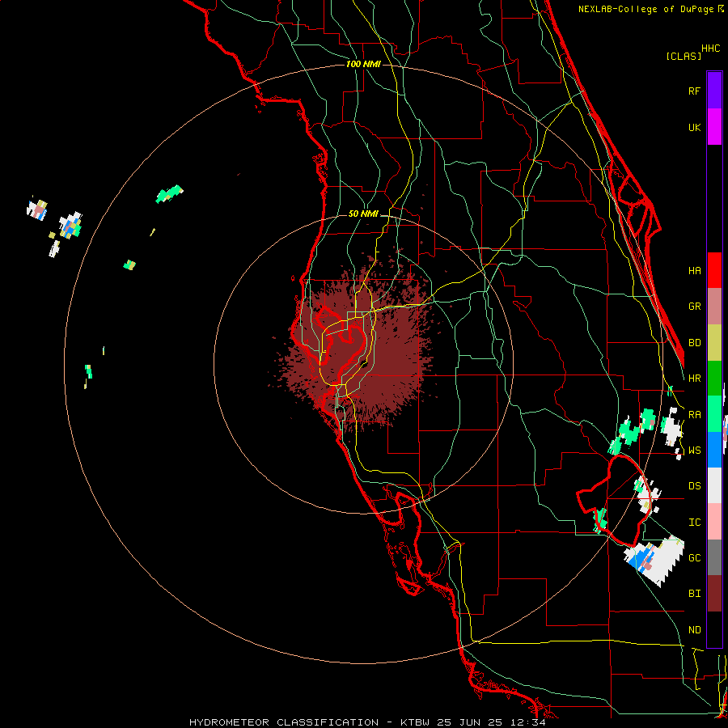Click the "50 NMI" range ring label
728x728 pixels.
[363, 214]
